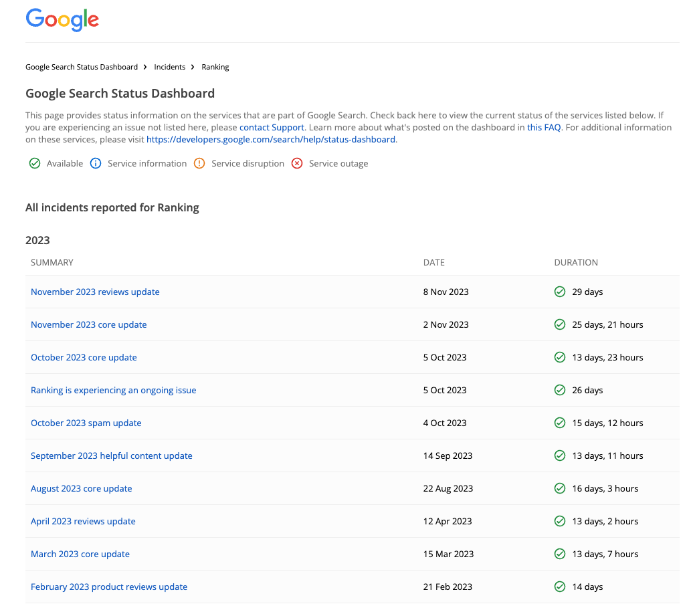
Task: Click the status icon beside 26 days
Action: point(560,390)
